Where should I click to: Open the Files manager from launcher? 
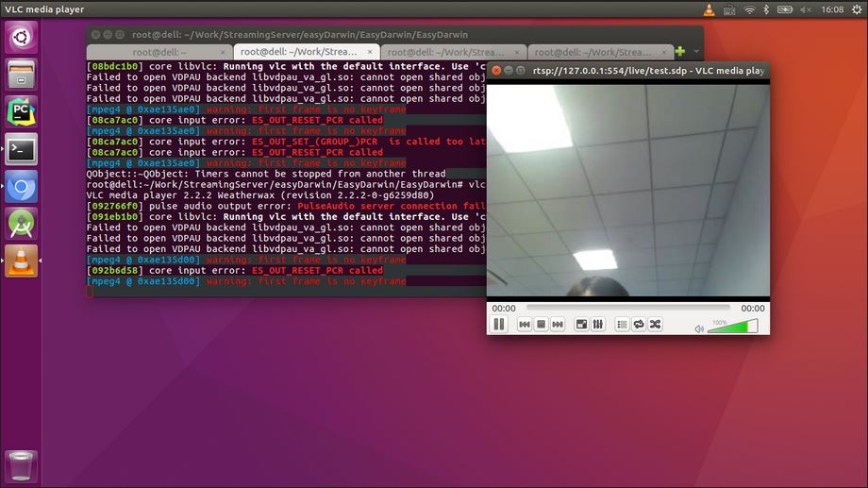tap(21, 75)
